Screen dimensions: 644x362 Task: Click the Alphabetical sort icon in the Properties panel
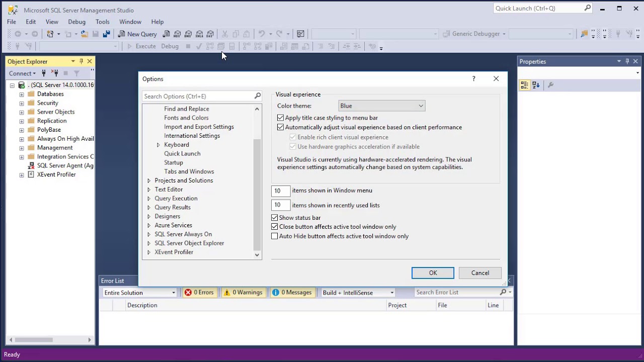[536, 85]
